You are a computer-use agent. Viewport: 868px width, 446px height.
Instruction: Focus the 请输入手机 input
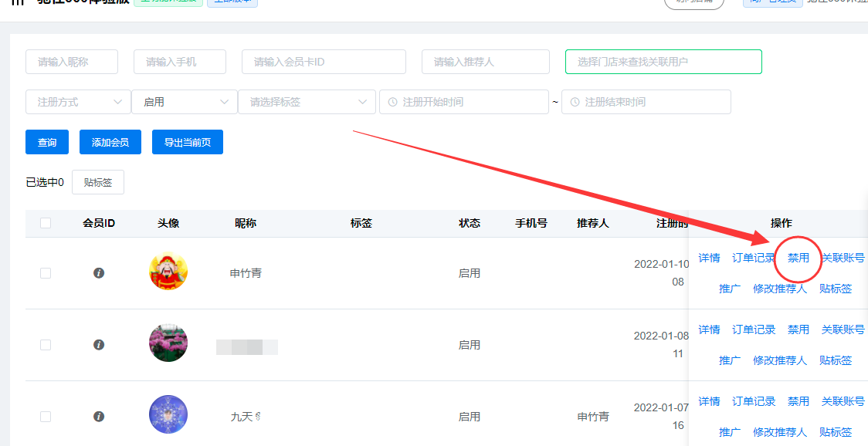pyautogui.click(x=179, y=62)
